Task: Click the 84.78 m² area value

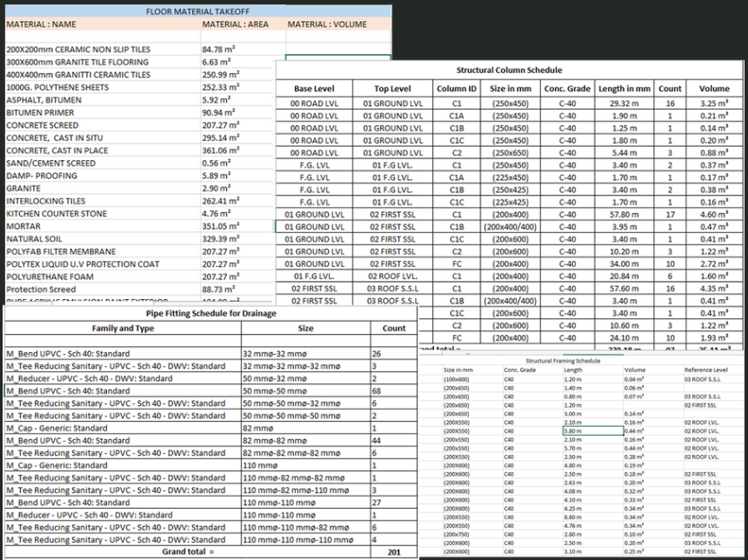Action: [218, 50]
